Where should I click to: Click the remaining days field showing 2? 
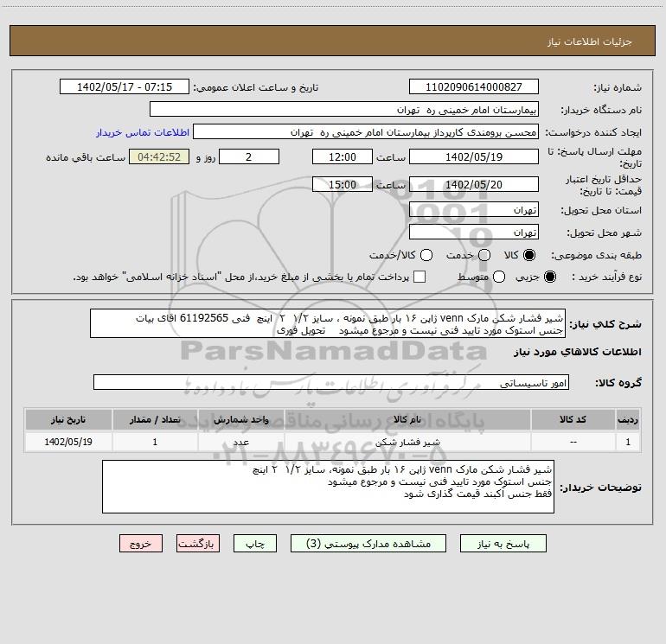point(249,156)
